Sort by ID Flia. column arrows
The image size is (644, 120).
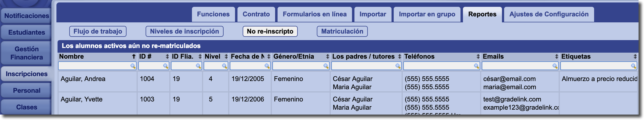pos(200,56)
